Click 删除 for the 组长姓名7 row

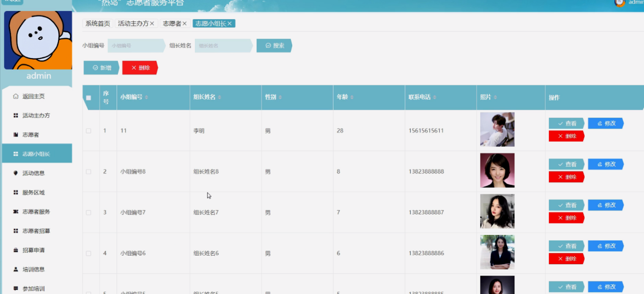click(566, 218)
